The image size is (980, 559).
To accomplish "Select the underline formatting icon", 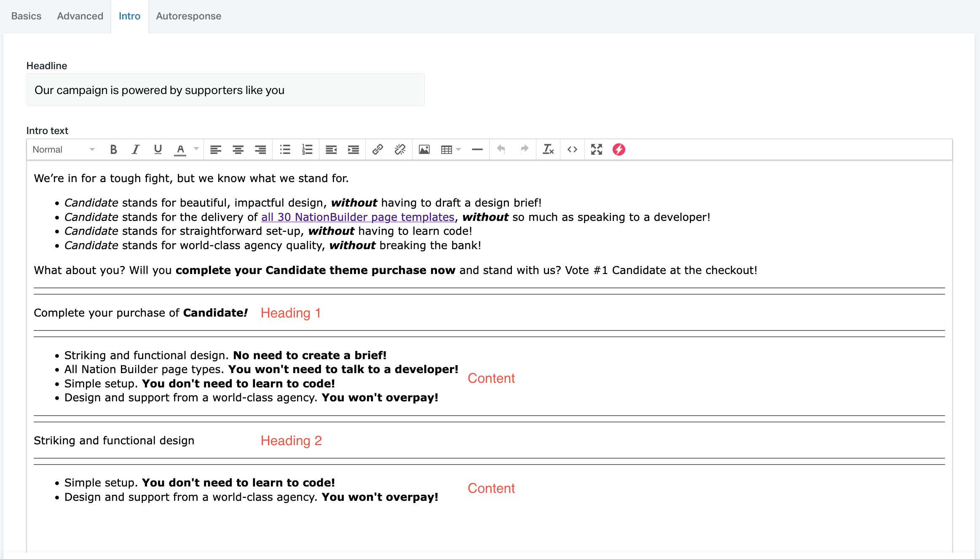I will 158,149.
